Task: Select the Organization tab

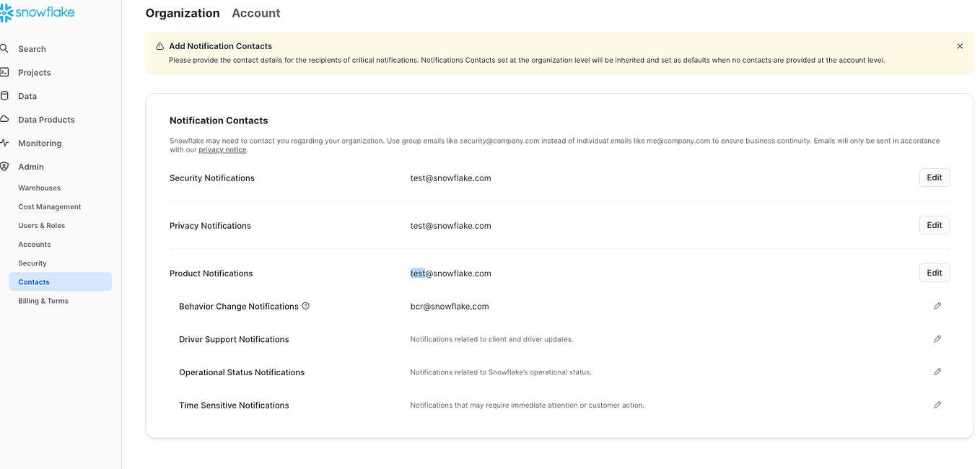Action: (x=183, y=13)
